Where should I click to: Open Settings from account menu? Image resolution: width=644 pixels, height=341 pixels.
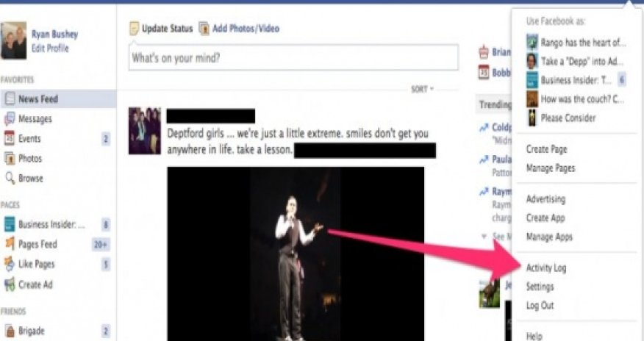(x=540, y=287)
